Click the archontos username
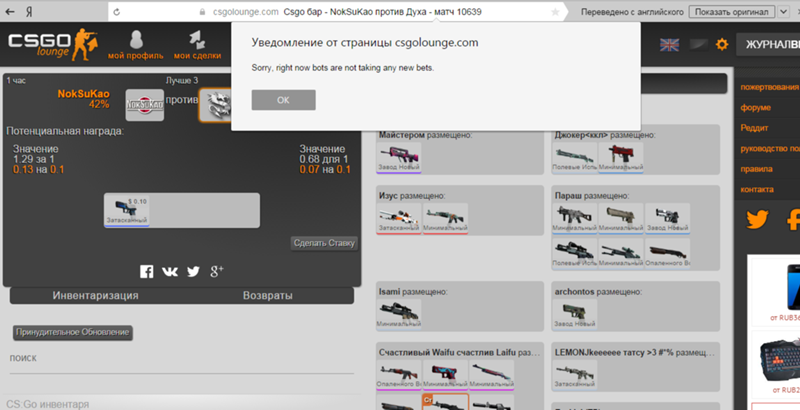The height and width of the screenshot is (410, 800). click(574, 292)
